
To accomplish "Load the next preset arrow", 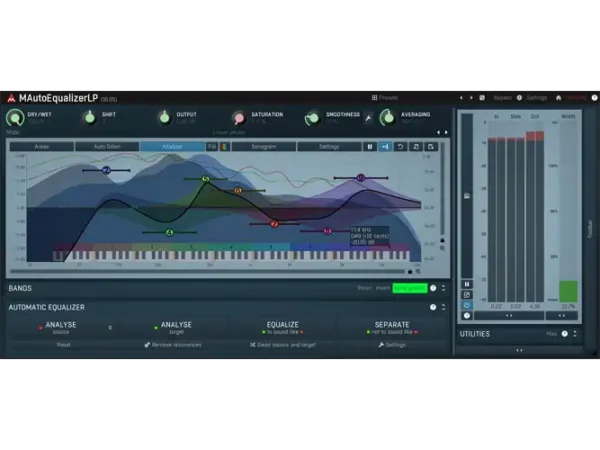I will click(x=471, y=98).
